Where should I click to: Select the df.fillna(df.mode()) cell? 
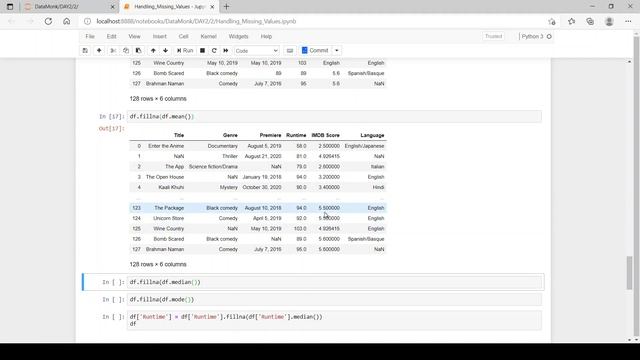pos(334,299)
